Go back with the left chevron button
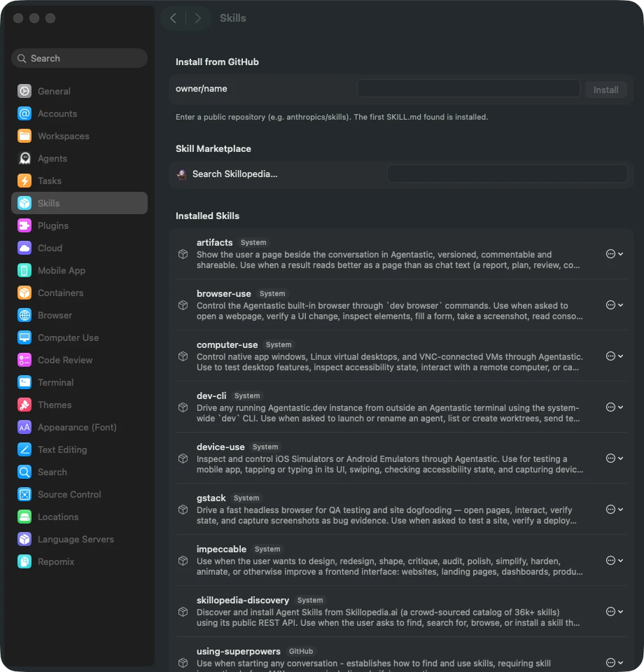 tap(173, 18)
